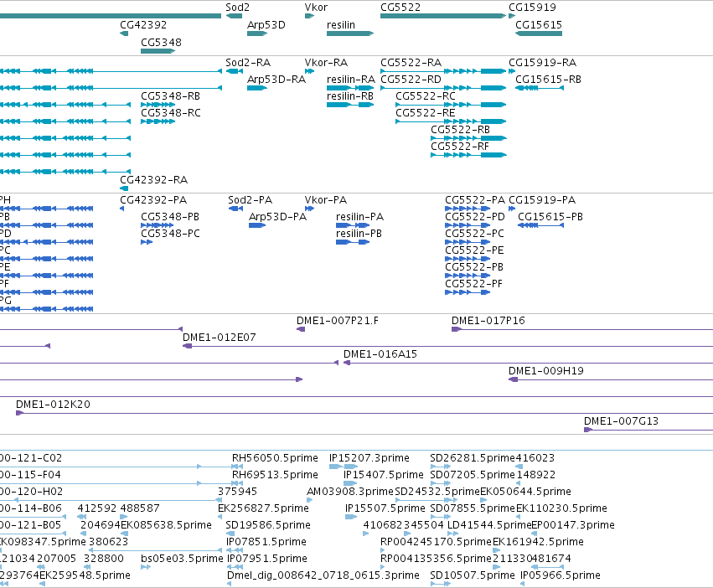Select EST EP00147.3prime
Screen dimensions: 713x588
click(573, 526)
